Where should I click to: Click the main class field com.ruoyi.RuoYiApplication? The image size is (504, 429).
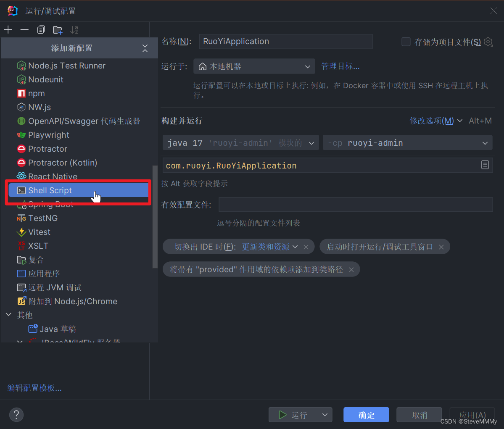point(322,166)
